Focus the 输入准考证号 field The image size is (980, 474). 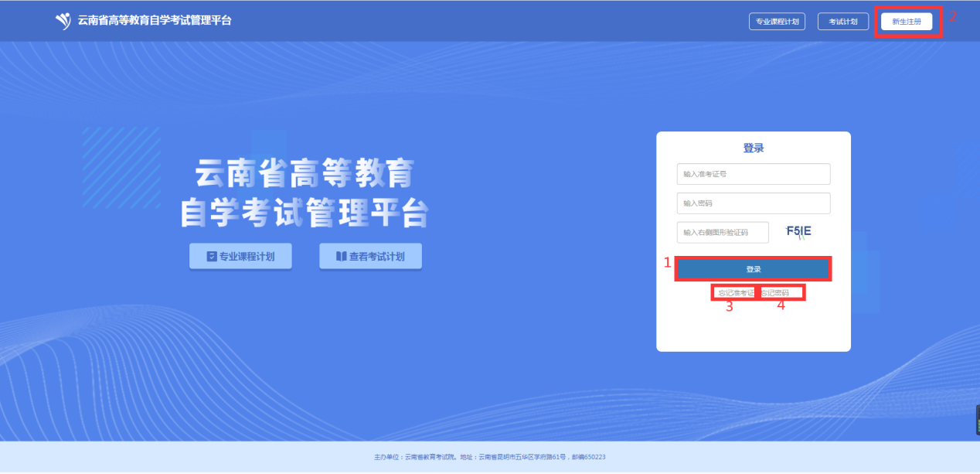753,174
